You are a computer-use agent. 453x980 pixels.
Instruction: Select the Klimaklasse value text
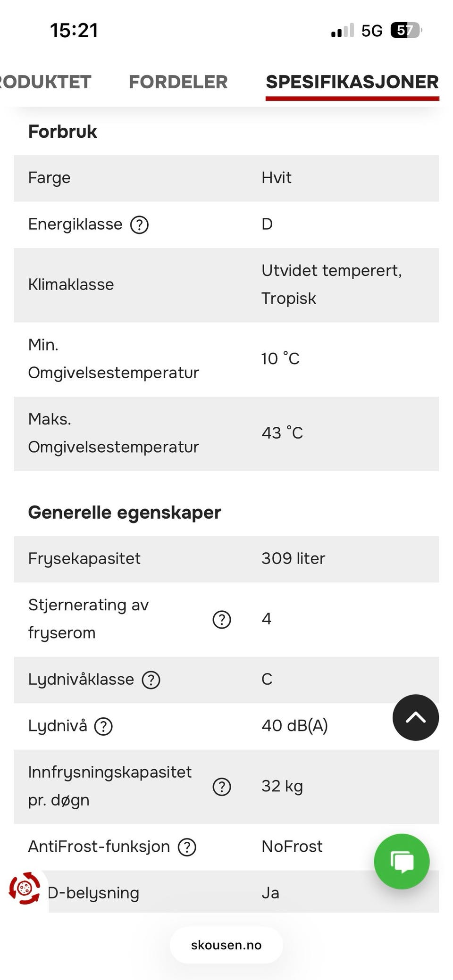[x=332, y=284]
